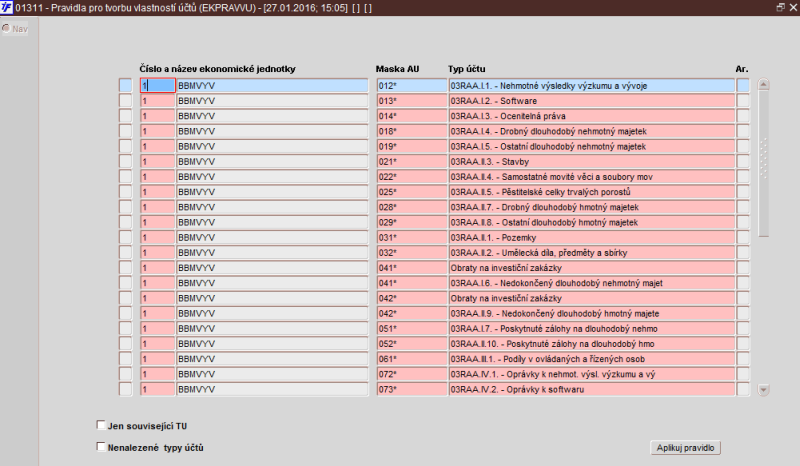
Task: Click the Maska AU field 013*
Action: [412, 101]
